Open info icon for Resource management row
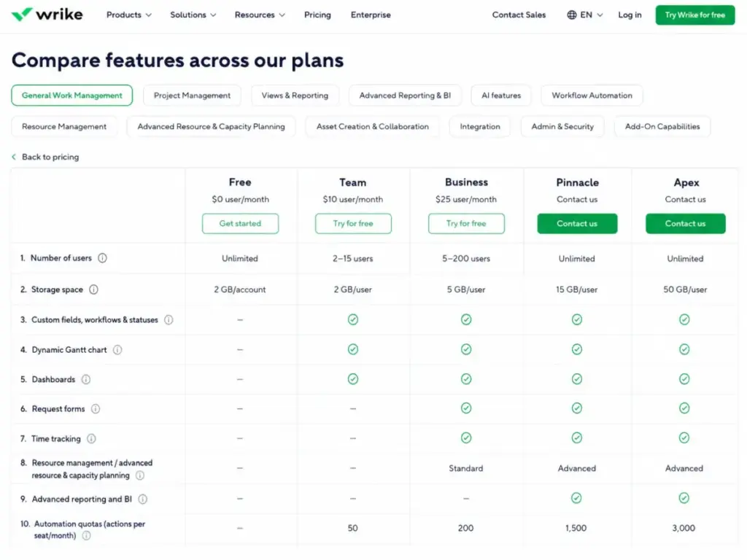747x560 pixels. coord(139,475)
